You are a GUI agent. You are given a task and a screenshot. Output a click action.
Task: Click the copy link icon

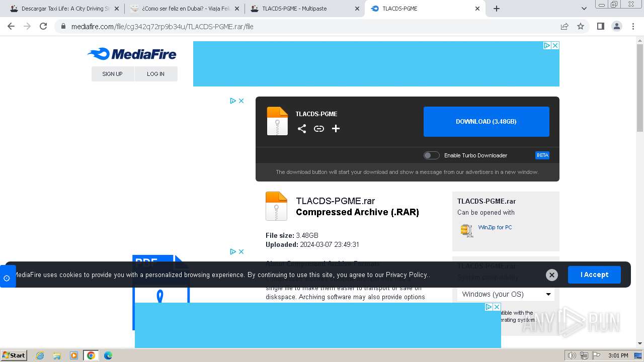coord(319,129)
